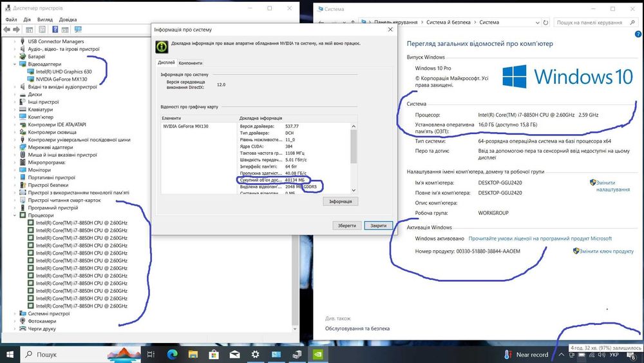The height and width of the screenshot is (363, 644).
Task: Click the Properties sheet toolbar icon
Action: 43,30
